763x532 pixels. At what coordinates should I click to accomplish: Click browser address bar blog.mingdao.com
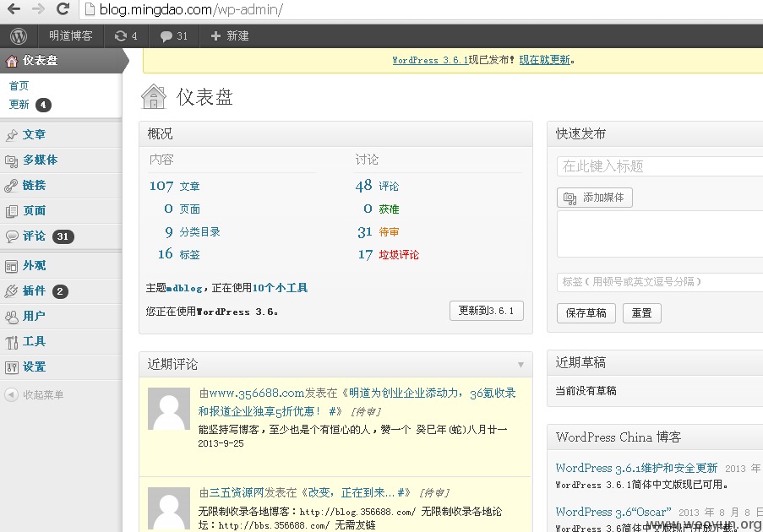click(421, 9)
